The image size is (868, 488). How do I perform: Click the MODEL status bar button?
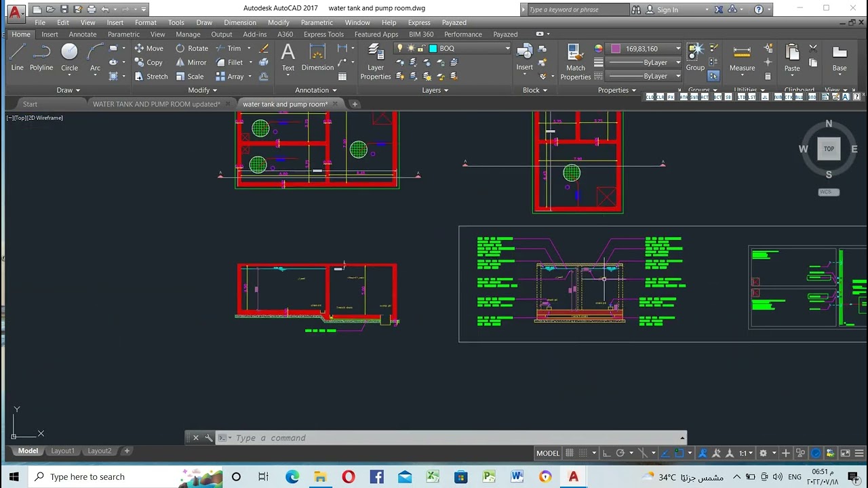point(548,453)
